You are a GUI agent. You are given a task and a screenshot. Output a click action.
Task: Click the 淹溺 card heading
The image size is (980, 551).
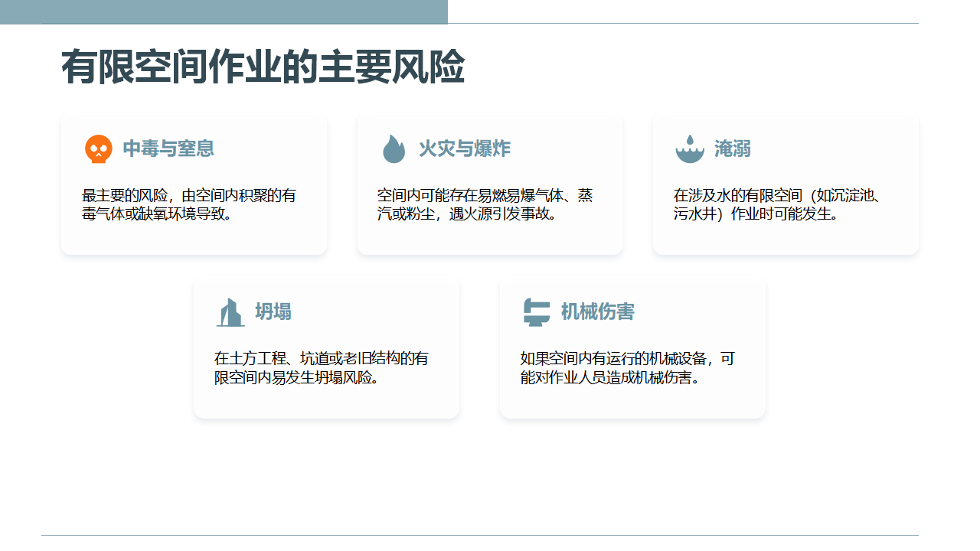point(732,148)
